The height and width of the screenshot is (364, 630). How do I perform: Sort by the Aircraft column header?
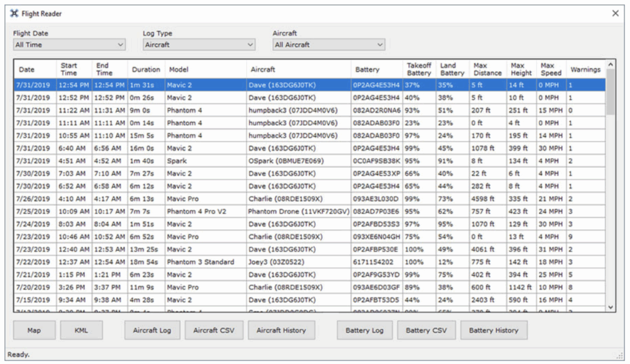298,69
